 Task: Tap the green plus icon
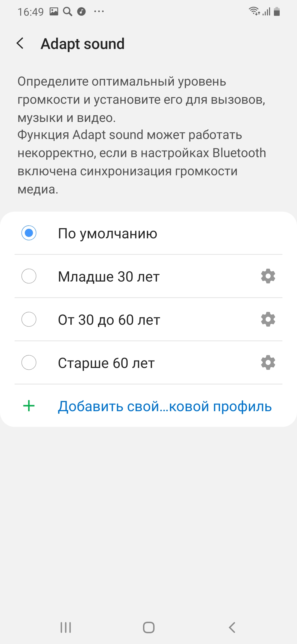(29, 406)
